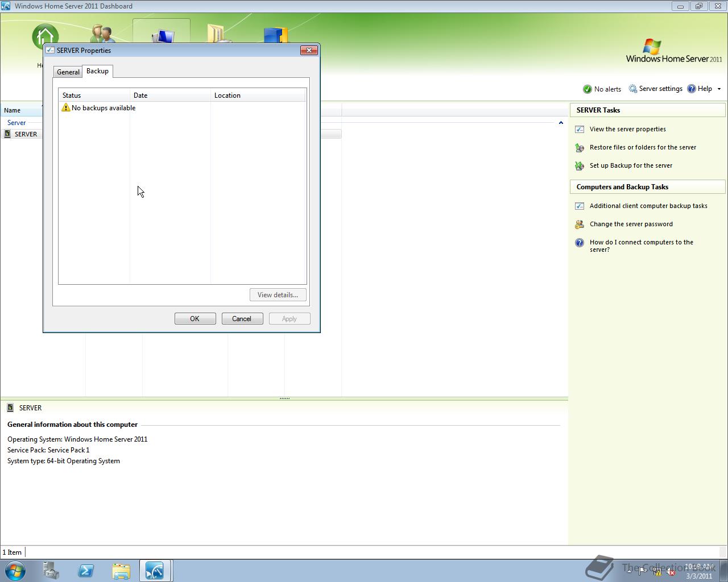Viewport: 728px width, 582px height.
Task: Click the Status column header
Action: 94,95
